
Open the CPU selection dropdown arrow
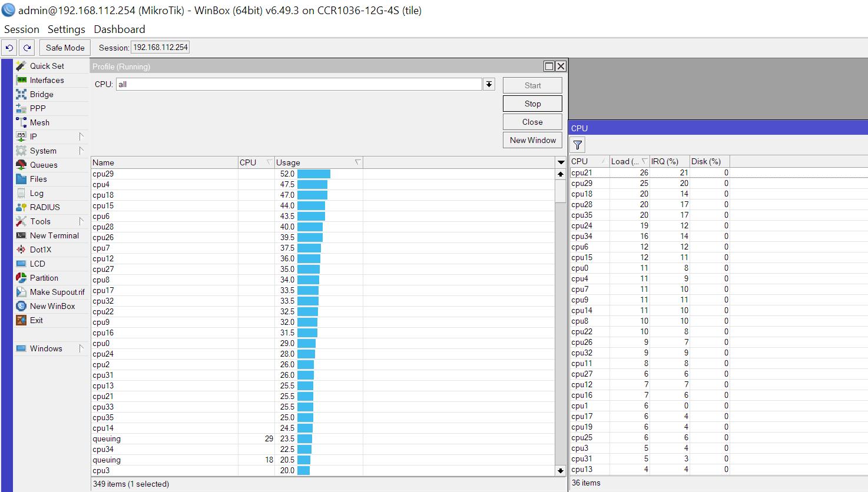(x=489, y=84)
